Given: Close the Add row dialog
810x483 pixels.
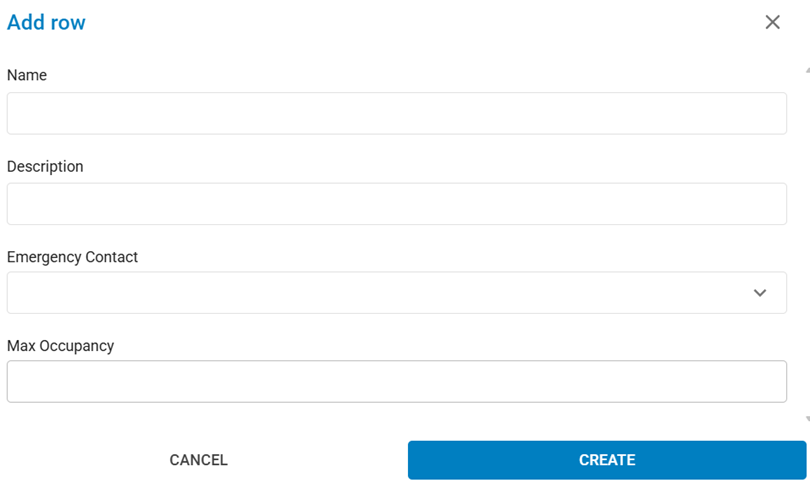Looking at the screenshot, I should 772,22.
